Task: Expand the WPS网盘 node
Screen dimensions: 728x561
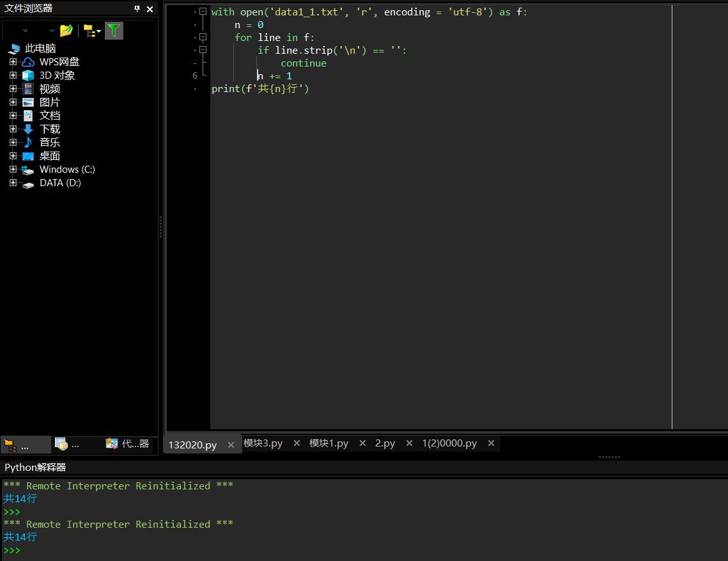Action: pyautogui.click(x=13, y=61)
